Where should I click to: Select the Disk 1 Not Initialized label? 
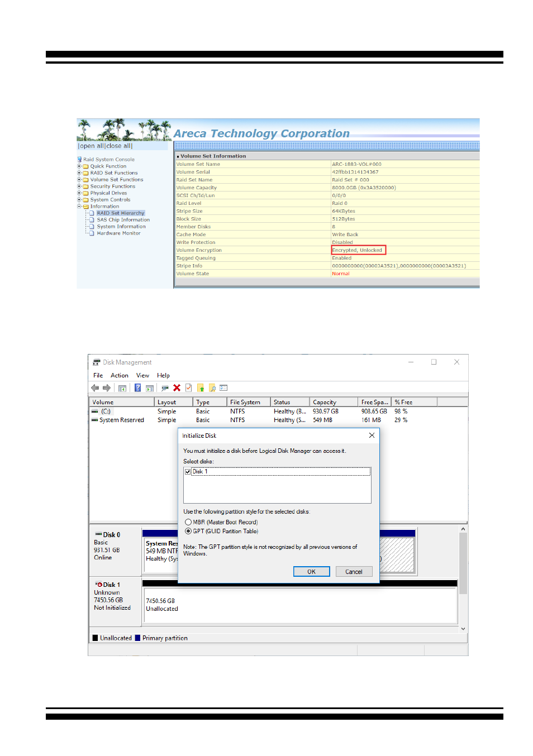click(115, 601)
